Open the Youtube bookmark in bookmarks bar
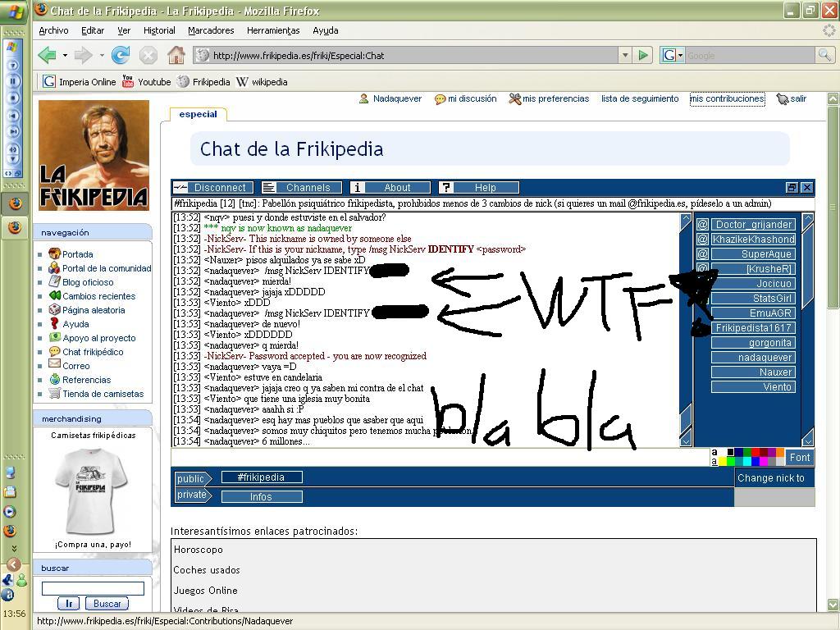 pos(146,82)
